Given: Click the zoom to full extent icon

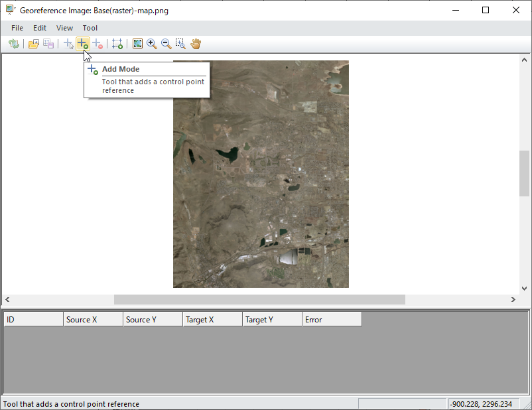Looking at the screenshot, I should click(137, 44).
